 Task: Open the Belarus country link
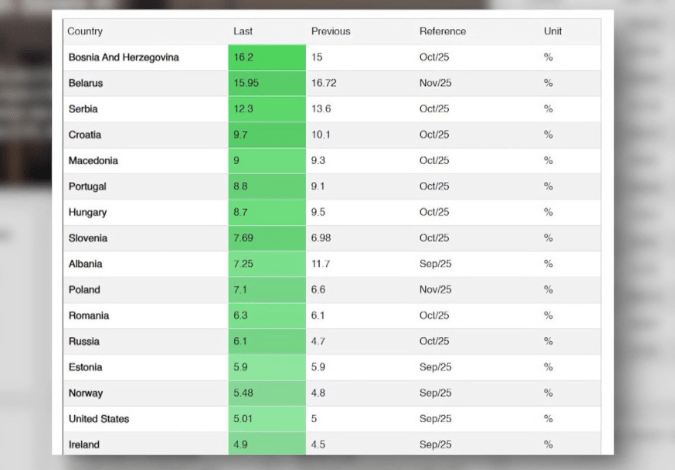[x=86, y=84]
